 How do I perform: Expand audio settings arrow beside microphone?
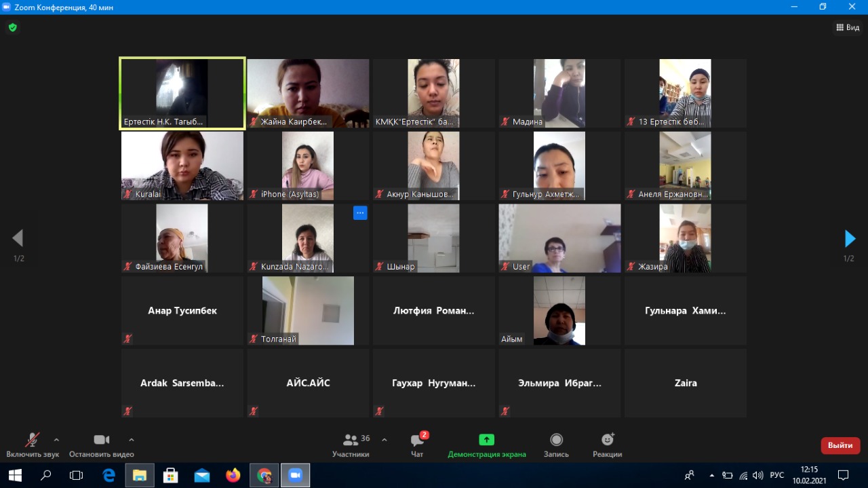click(56, 440)
